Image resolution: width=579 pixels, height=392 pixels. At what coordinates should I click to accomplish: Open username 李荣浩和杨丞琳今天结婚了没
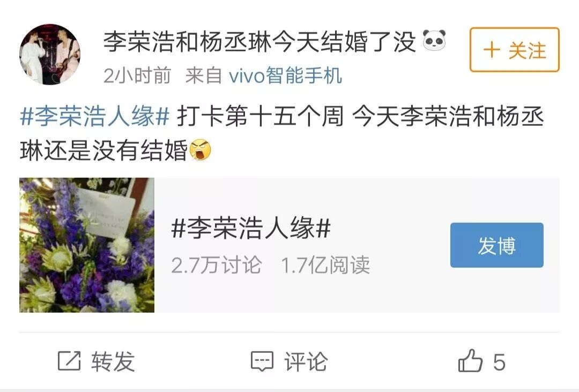(x=259, y=41)
